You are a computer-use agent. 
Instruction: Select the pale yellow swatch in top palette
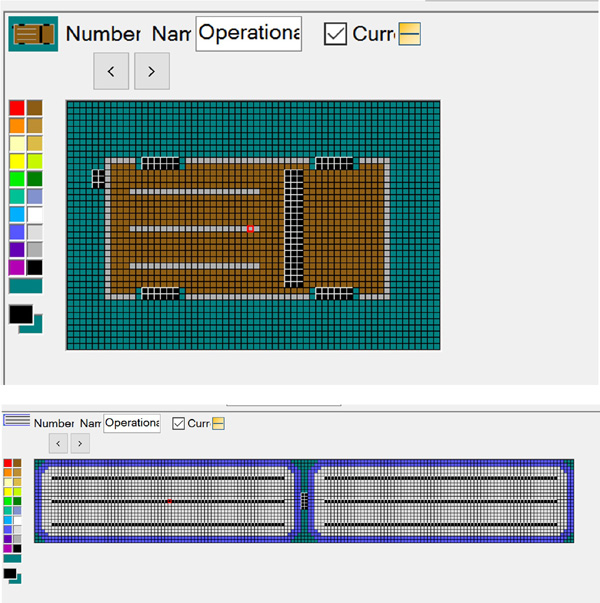[17, 143]
